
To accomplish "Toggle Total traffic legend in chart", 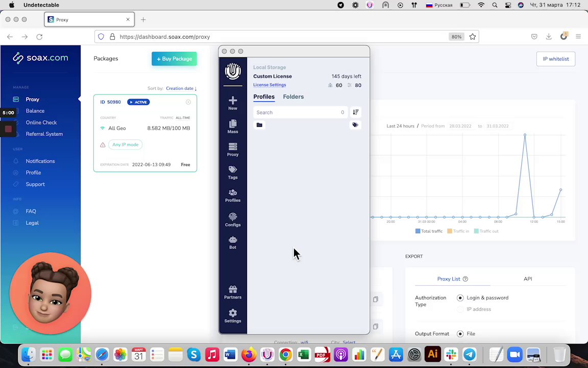I will point(429,232).
